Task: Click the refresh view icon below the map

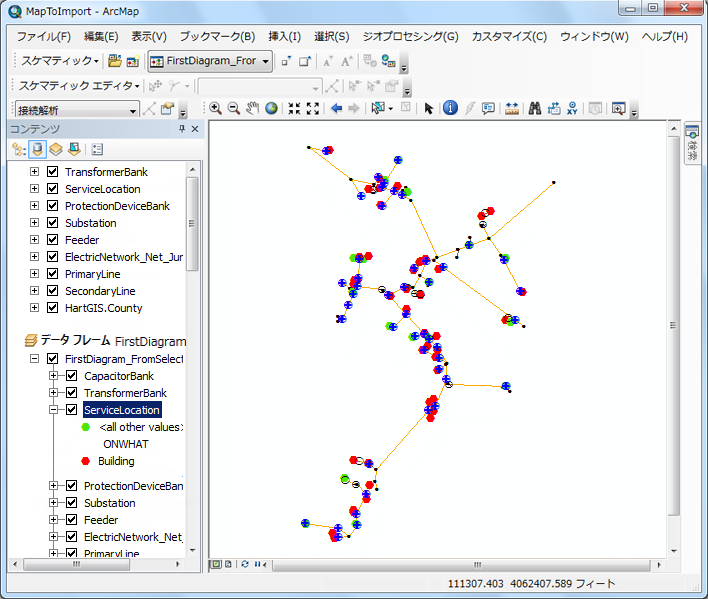Action: (x=245, y=564)
